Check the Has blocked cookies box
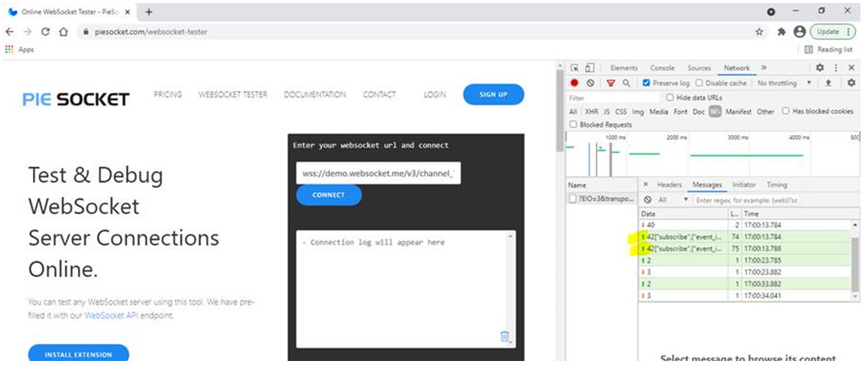The image size is (868, 382). [785, 111]
